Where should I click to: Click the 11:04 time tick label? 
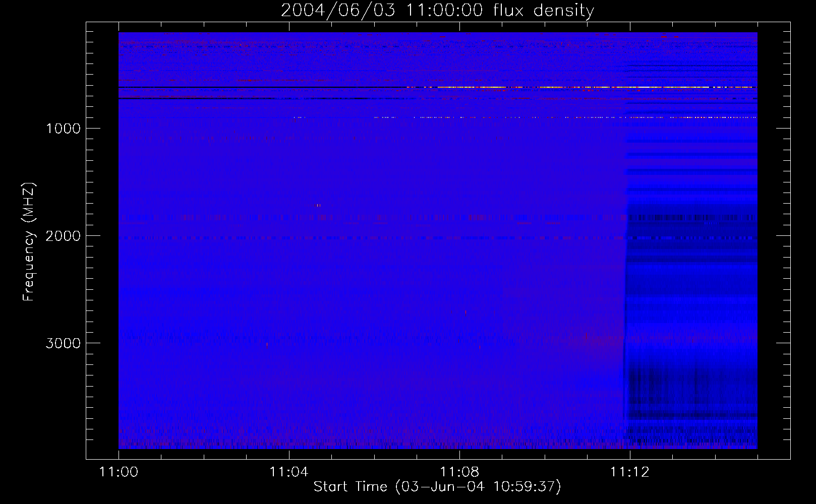pos(288,472)
